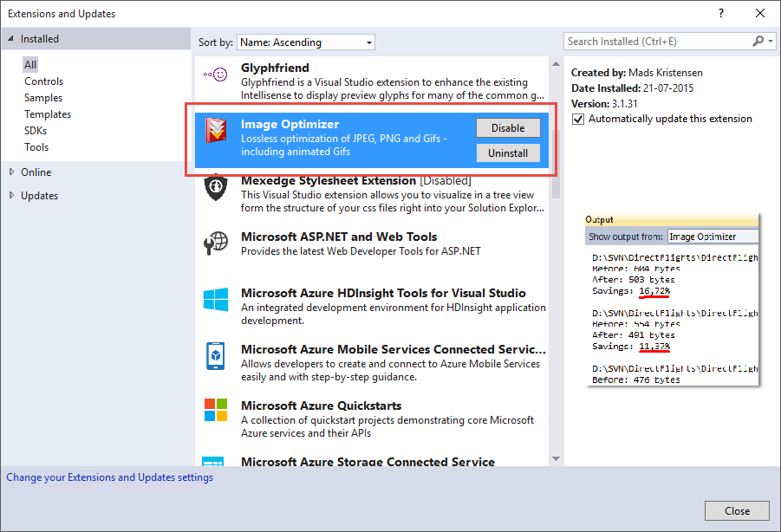Select Microsoft Azure Storage Connected Service title
781x532 pixels.
[368, 461]
